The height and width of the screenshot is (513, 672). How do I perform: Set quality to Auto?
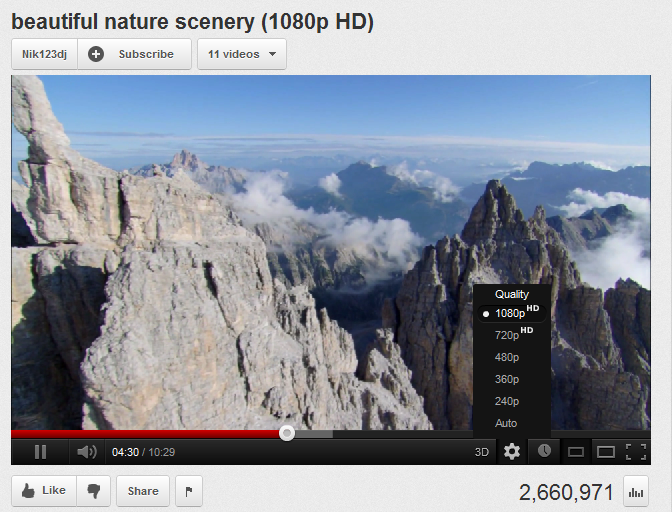506,423
